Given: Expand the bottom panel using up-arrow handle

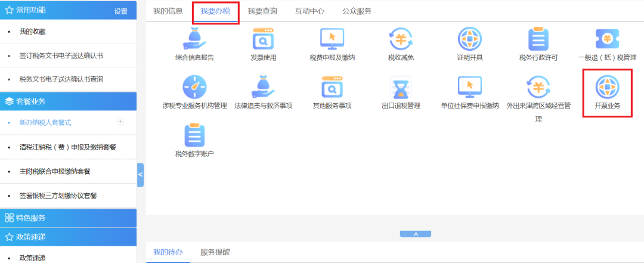Looking at the screenshot, I should pos(415,234).
